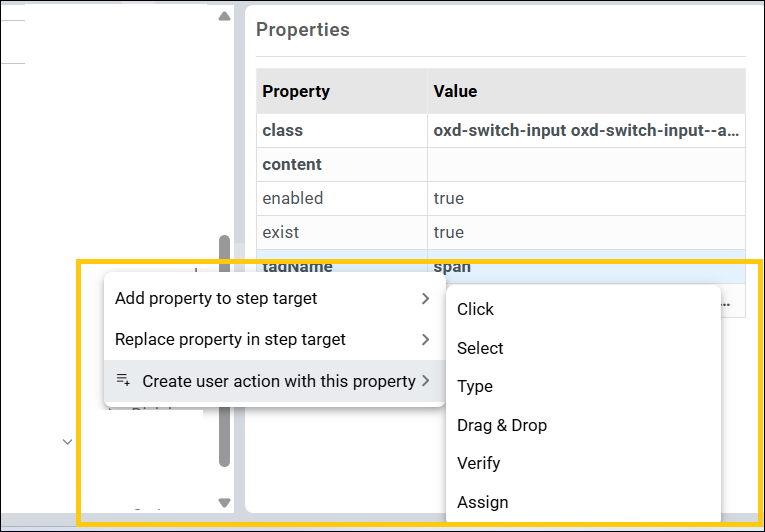The image size is (765, 532).
Task: Click the oxd-switch-input class value cell
Action: click(585, 131)
